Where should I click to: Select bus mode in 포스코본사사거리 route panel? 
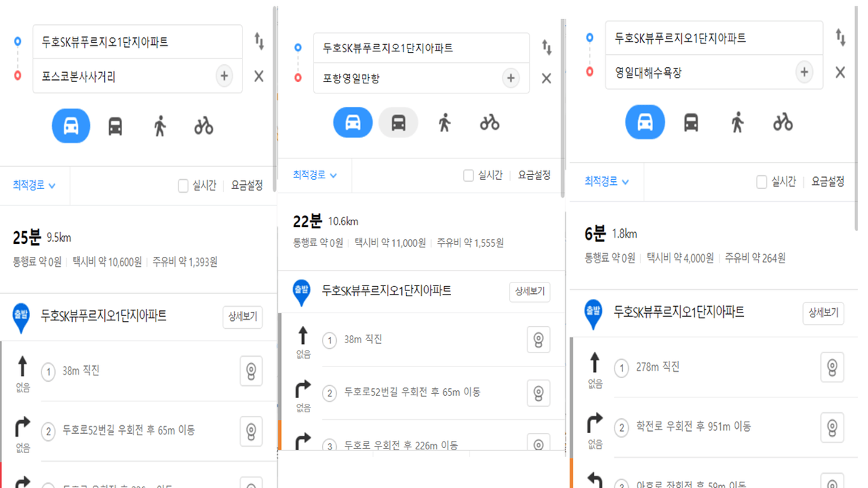coord(115,126)
